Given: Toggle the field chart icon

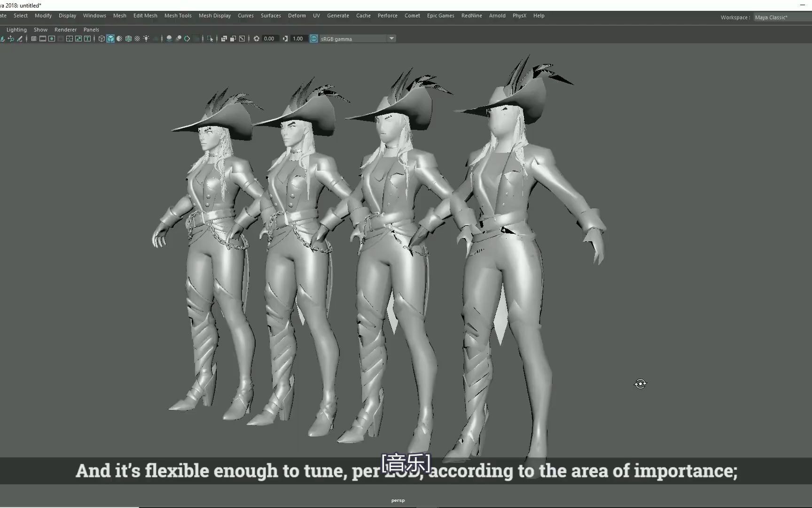Looking at the screenshot, I should coord(70,39).
